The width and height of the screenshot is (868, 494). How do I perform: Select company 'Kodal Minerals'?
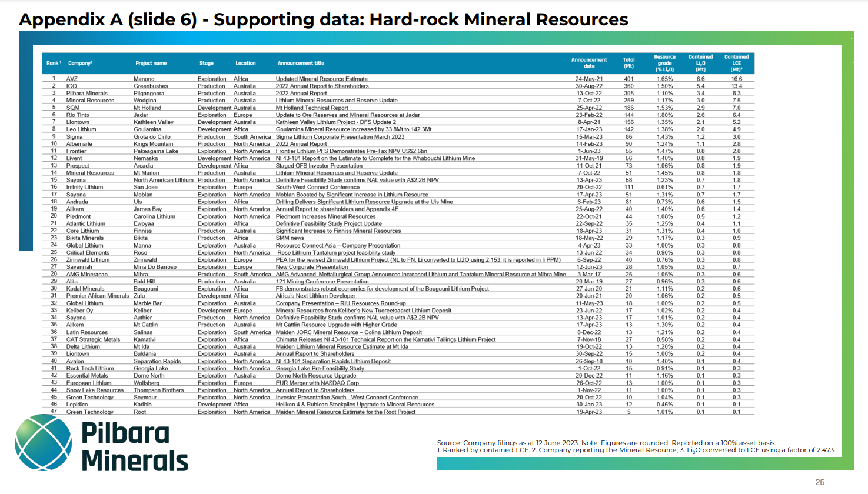point(85,289)
